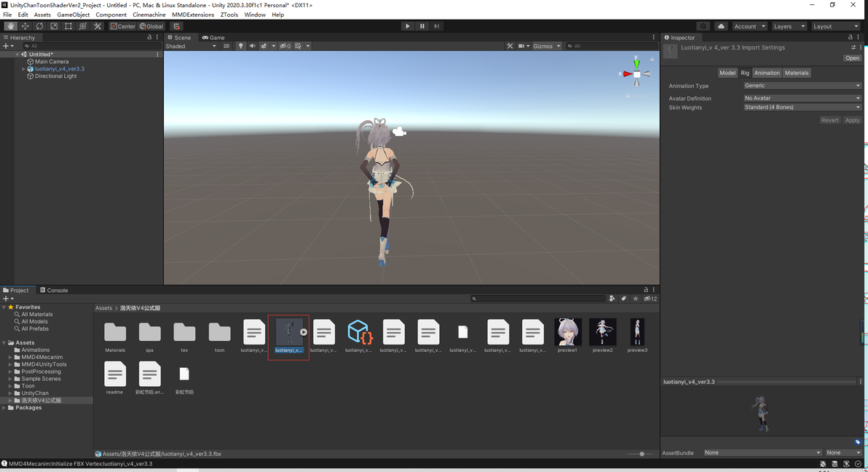
Task: Select the Rect Transform tool
Action: point(68,26)
